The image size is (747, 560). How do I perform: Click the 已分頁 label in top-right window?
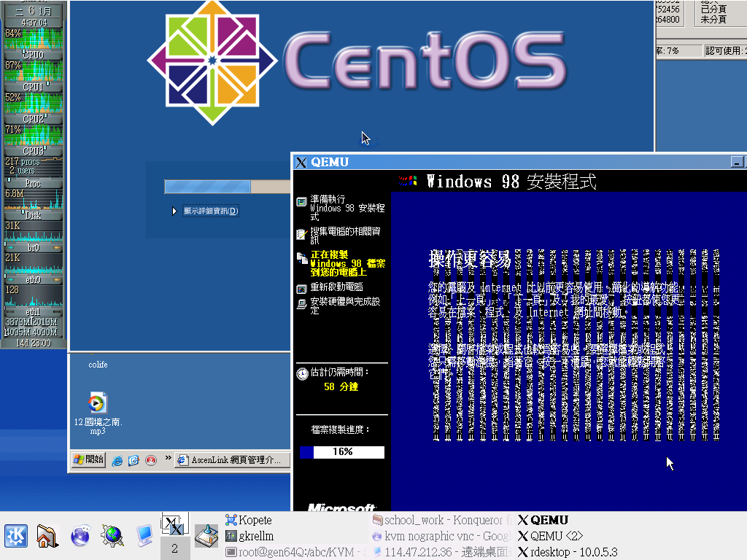pos(713,9)
